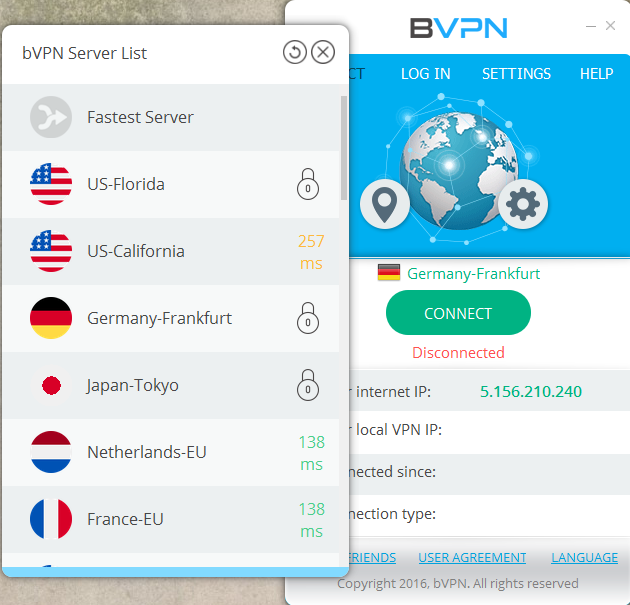
Task: Click the Japan-Tokyo lock icon
Action: coord(309,386)
